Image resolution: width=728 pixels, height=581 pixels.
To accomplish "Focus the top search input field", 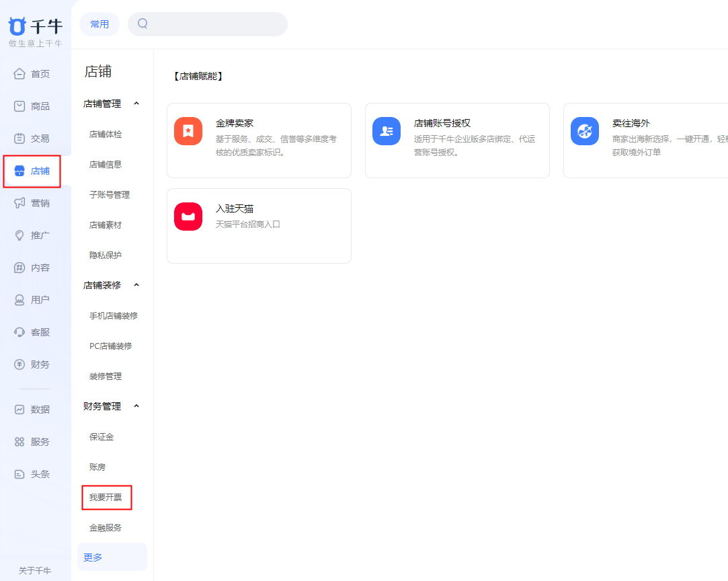I will click(208, 24).
